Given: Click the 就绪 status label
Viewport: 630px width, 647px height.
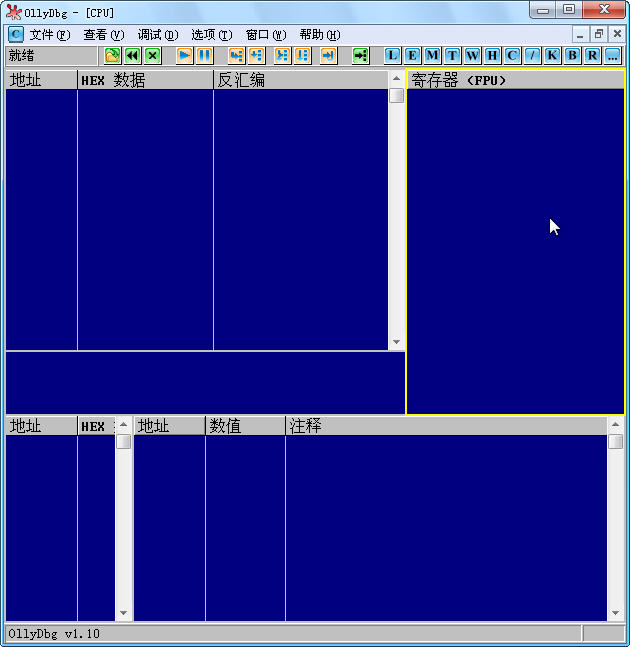Looking at the screenshot, I should tap(21, 55).
